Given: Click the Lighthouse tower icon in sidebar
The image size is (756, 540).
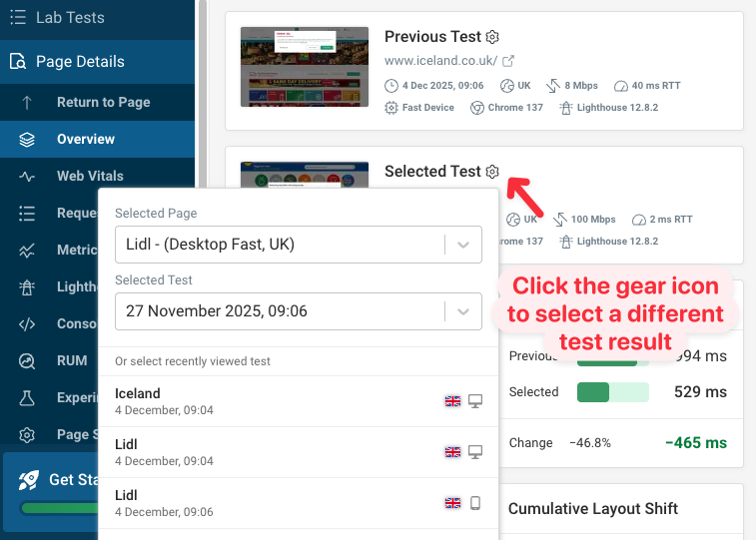Looking at the screenshot, I should coord(27,287).
